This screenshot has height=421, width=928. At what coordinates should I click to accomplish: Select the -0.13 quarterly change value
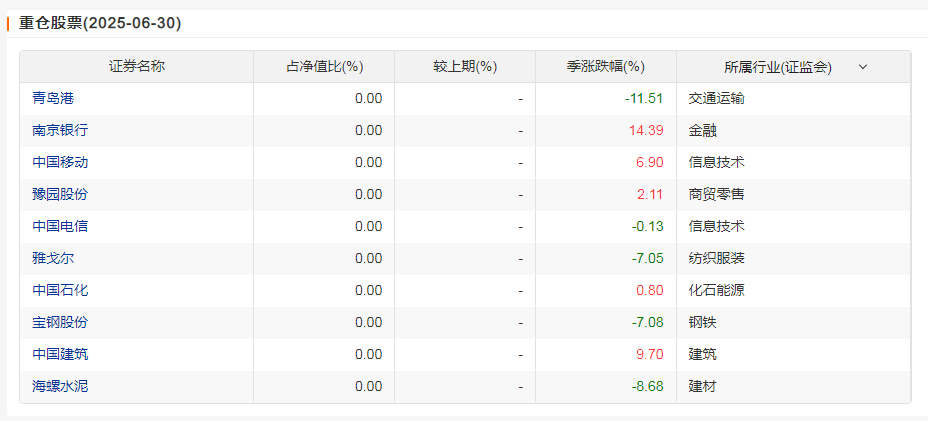click(x=647, y=226)
